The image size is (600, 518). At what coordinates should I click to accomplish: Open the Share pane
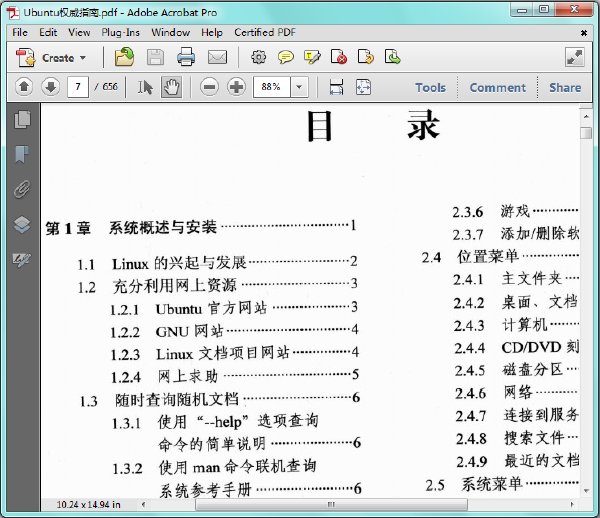click(x=565, y=88)
